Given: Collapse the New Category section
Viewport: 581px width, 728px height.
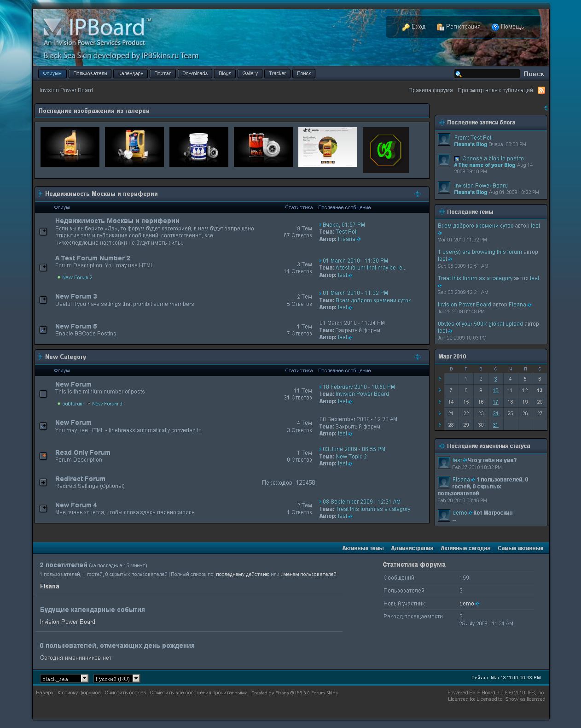Looking at the screenshot, I should [418, 357].
